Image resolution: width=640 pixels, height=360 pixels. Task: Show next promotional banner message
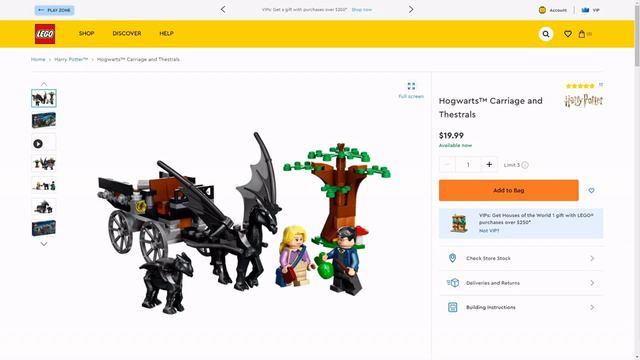coord(411,9)
